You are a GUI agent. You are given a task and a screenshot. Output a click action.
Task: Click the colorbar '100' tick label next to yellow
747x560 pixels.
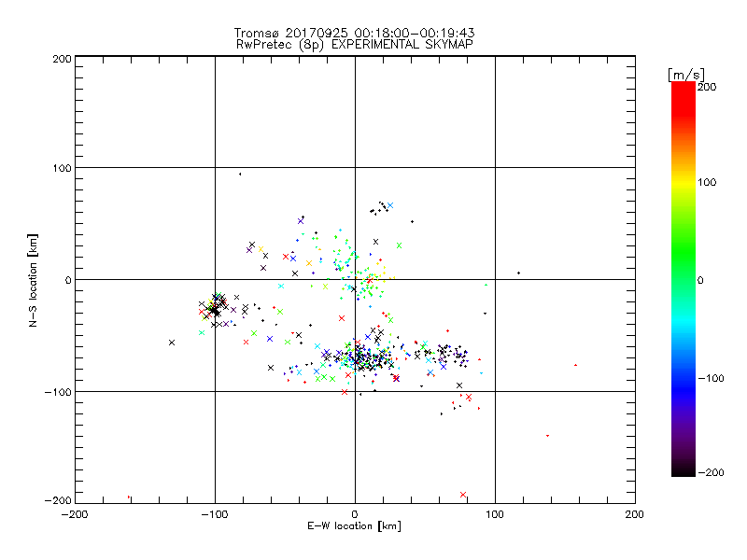coord(707,182)
